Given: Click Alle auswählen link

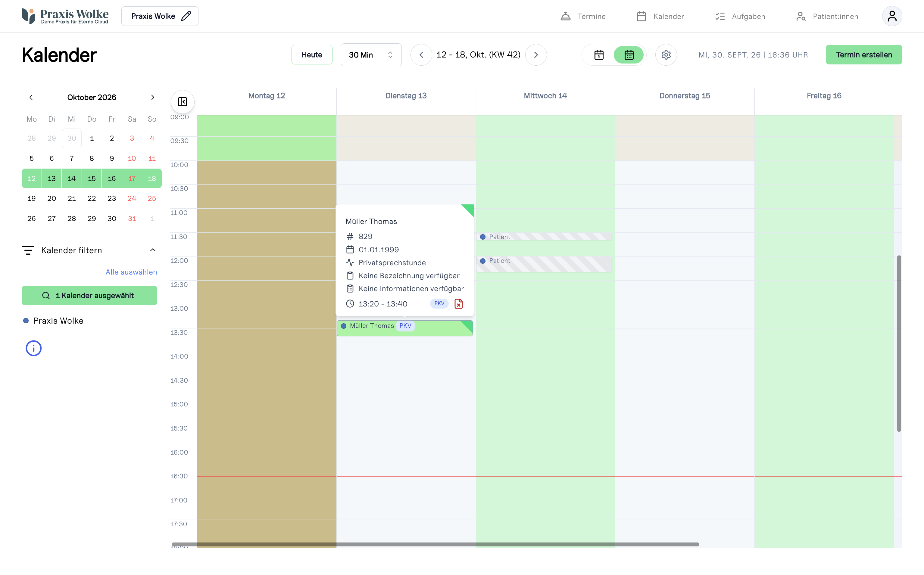Looking at the screenshot, I should [131, 272].
